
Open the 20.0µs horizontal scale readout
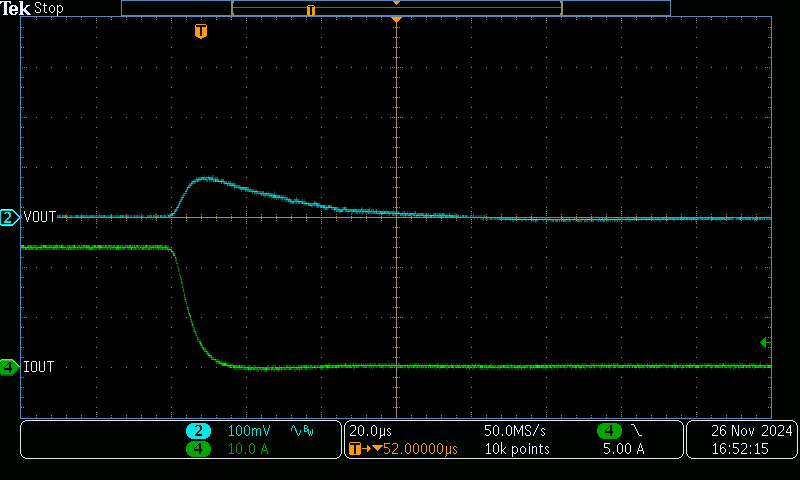[370, 431]
